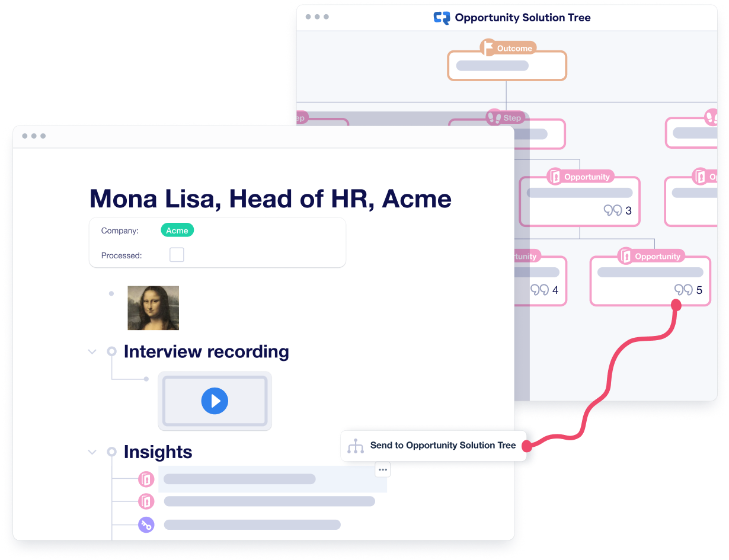The image size is (729, 560).
Task: Click the Opportunity Solution Tree window title
Action: click(523, 18)
